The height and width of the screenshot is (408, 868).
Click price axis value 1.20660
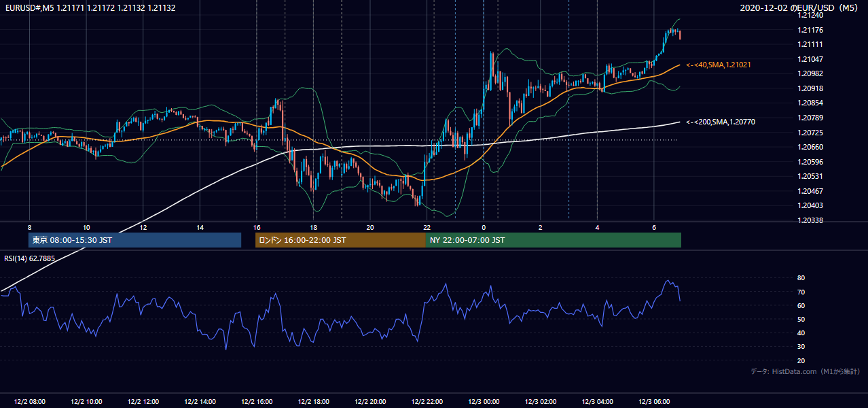tap(810, 147)
